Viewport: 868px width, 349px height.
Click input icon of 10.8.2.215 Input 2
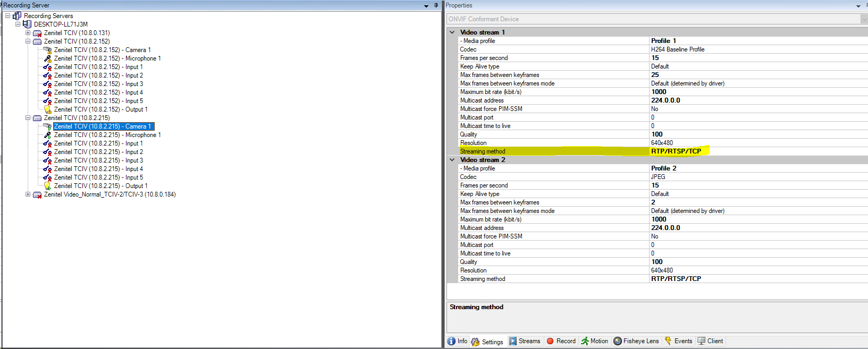(47, 152)
